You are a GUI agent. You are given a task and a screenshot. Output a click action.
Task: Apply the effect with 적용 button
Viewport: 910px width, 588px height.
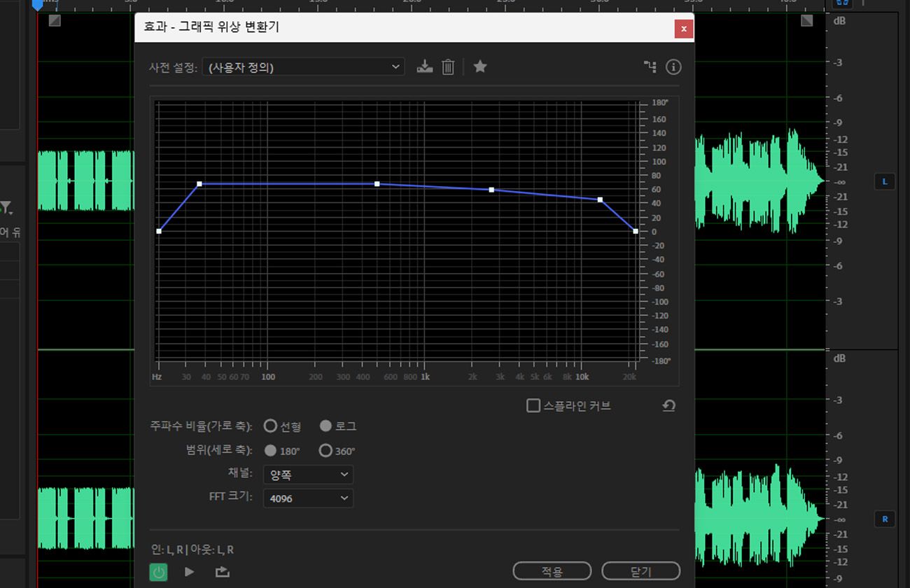click(552, 570)
